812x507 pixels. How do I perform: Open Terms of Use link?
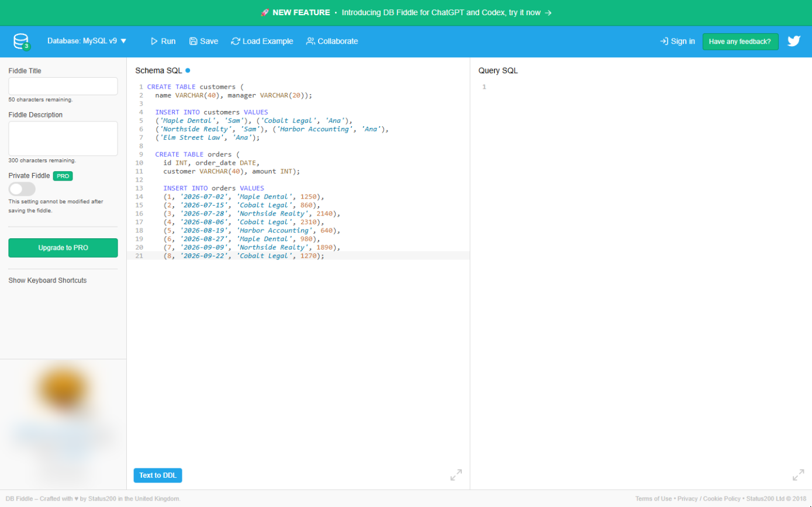tap(654, 499)
